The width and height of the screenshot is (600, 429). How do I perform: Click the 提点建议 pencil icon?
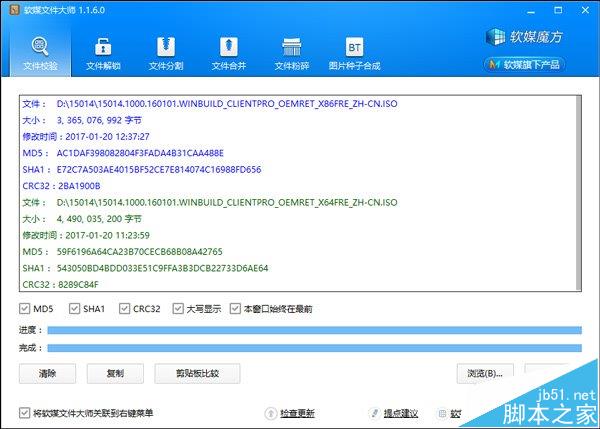pos(375,413)
